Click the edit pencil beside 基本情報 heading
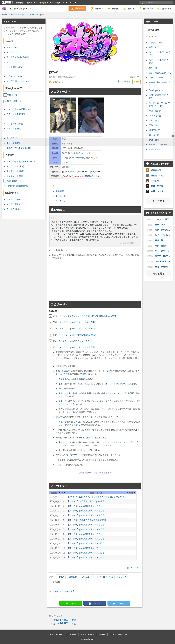Viewport: 175px width, 644px height. coord(64,210)
